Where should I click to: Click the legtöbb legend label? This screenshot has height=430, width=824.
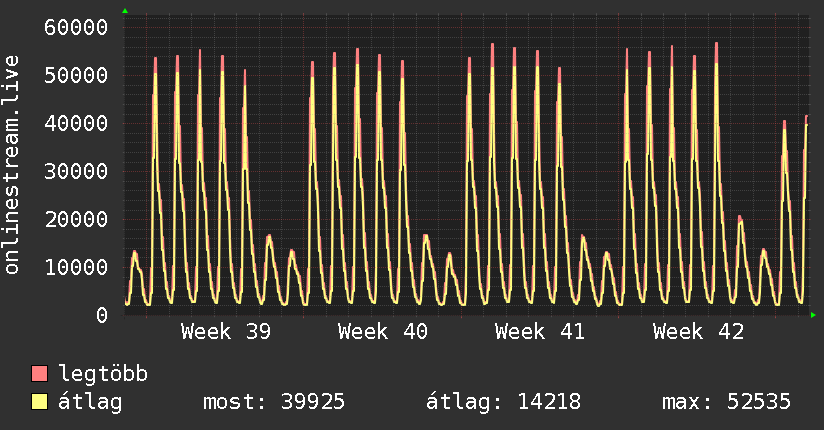coord(103,374)
